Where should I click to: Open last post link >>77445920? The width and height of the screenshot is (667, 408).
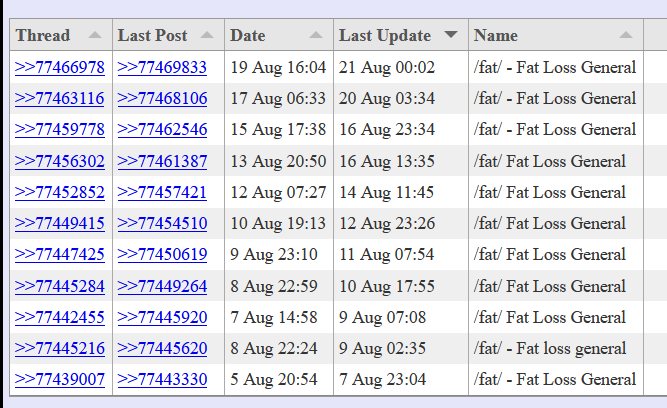click(x=162, y=317)
